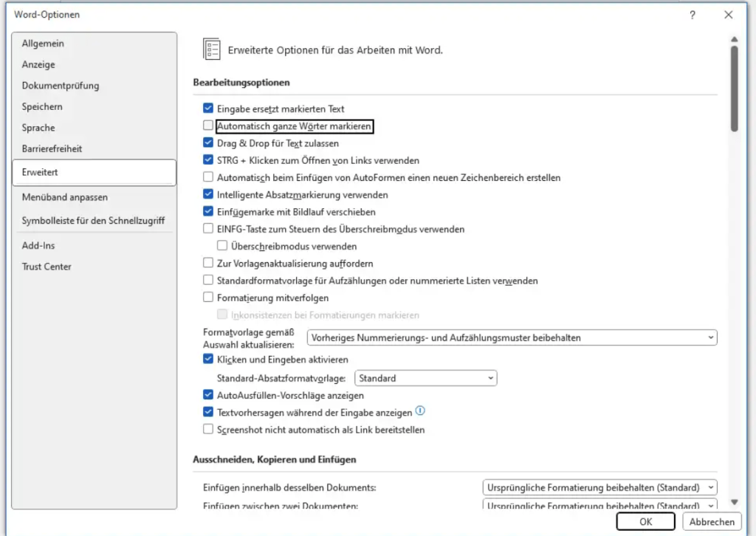Confirm changes with the OK button

(x=645, y=521)
